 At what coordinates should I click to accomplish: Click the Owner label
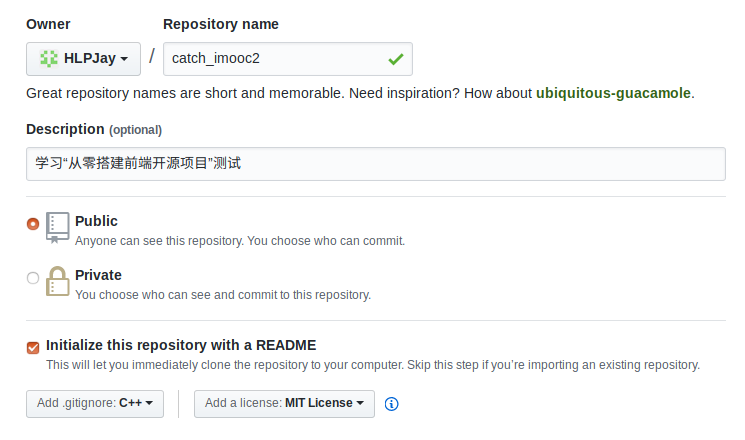pyautogui.click(x=48, y=24)
